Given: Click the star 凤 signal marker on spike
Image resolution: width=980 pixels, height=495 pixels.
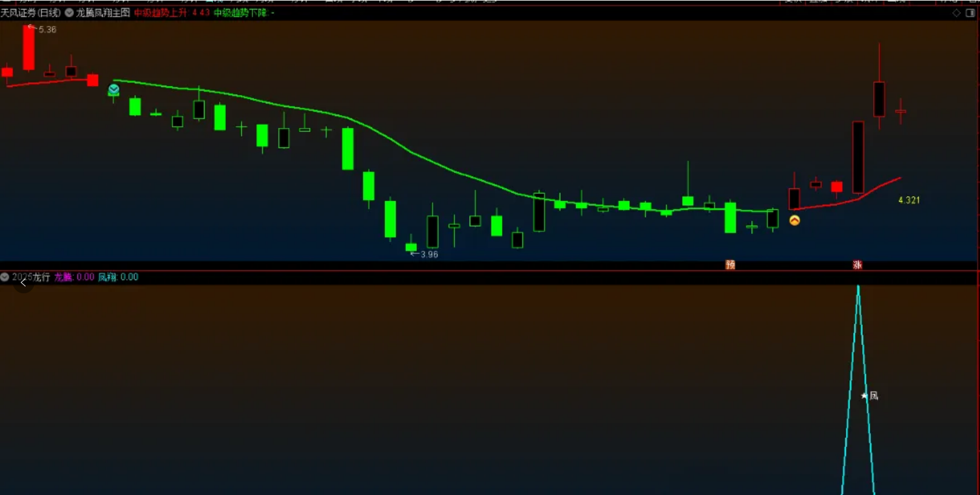Looking at the screenshot, I should [x=870, y=396].
